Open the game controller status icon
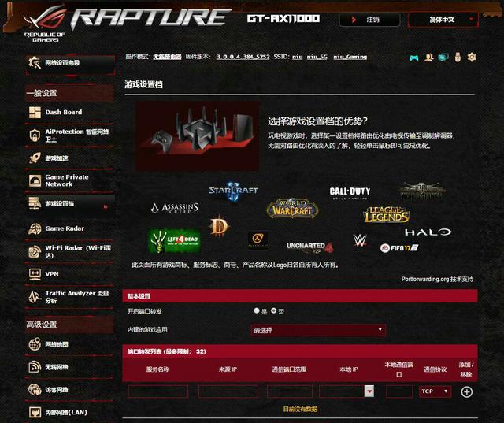 coord(414,58)
